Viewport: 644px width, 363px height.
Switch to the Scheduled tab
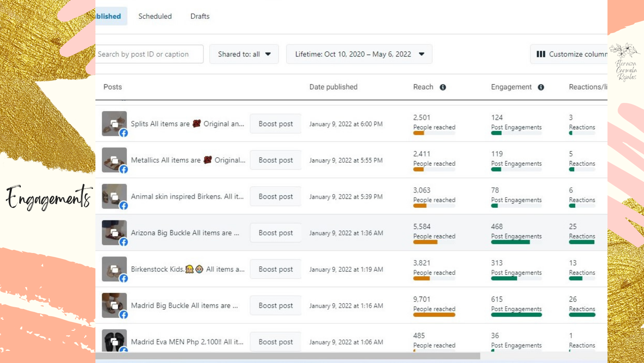(x=155, y=16)
